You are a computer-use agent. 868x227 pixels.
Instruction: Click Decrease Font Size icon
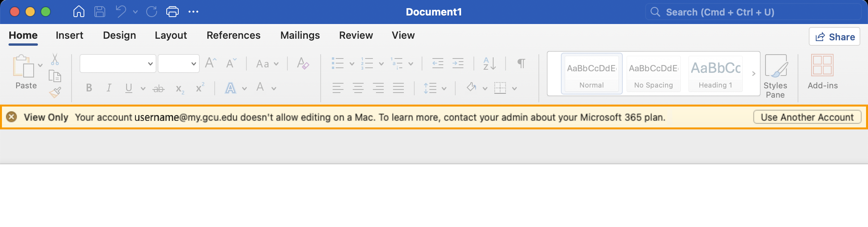tap(231, 63)
